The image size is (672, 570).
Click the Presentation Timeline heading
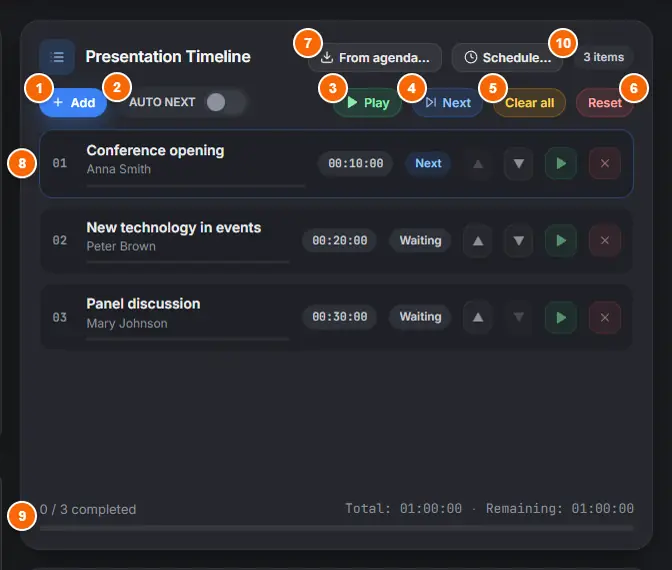(168, 57)
